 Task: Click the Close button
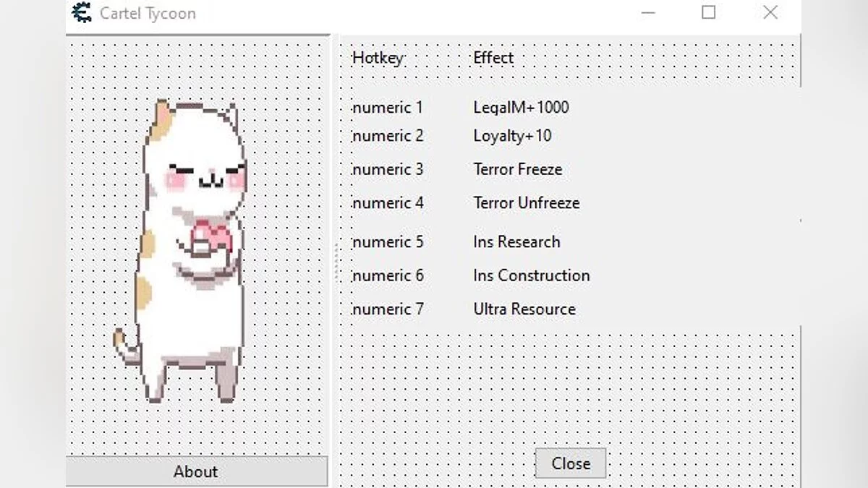click(571, 463)
